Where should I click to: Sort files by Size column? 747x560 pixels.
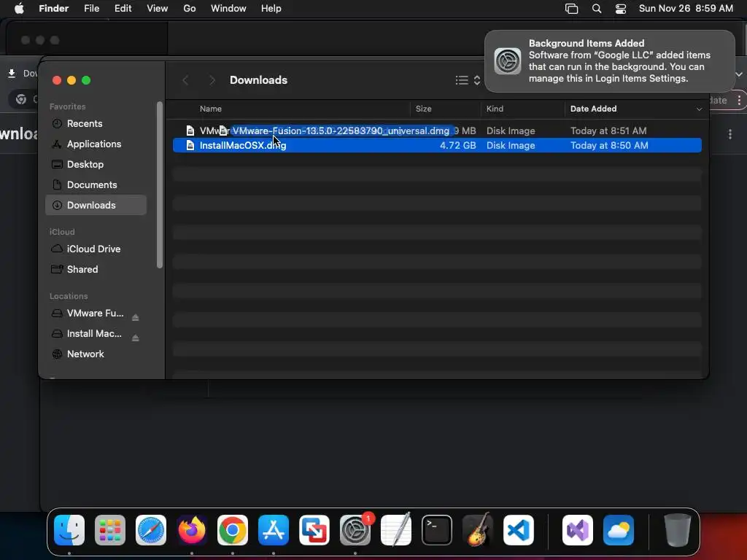[424, 109]
